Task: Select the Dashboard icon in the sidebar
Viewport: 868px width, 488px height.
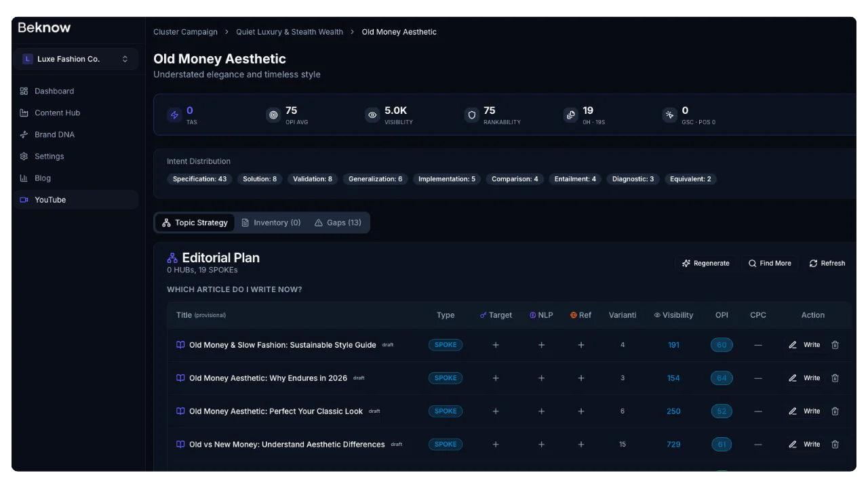Action: click(x=24, y=91)
